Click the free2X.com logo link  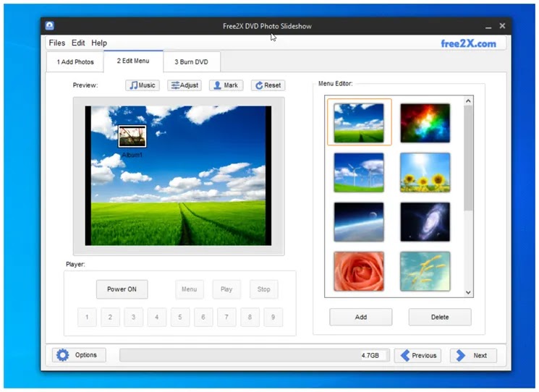(x=469, y=43)
